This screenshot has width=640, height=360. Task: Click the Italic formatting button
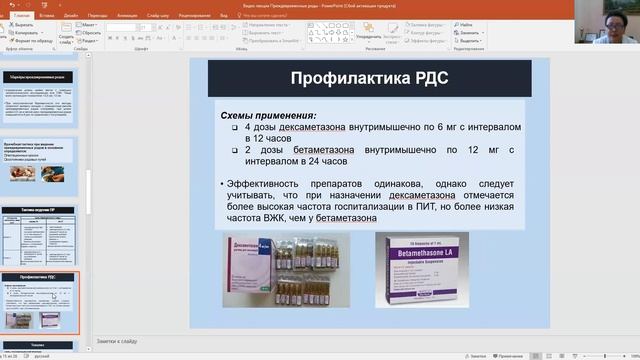click(118, 38)
